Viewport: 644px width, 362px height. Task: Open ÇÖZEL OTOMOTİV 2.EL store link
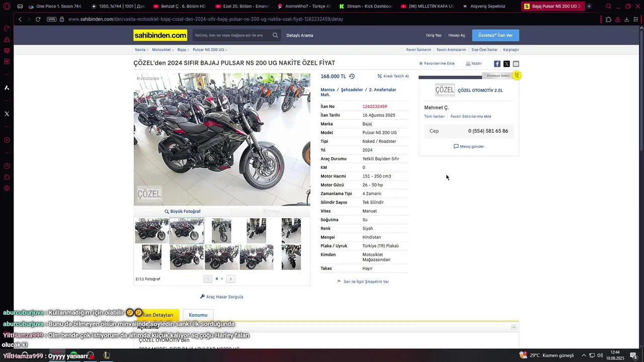point(480,90)
